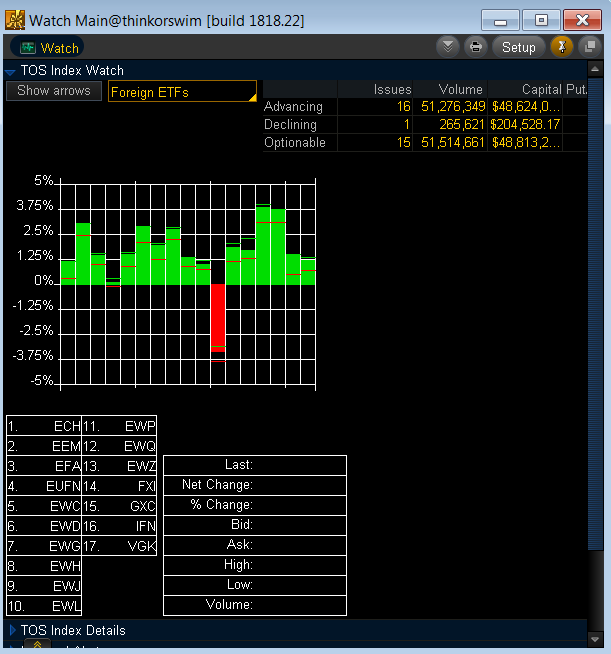Click the vertical scrollbar thumb
611x654 pixels.
[x=595, y=313]
